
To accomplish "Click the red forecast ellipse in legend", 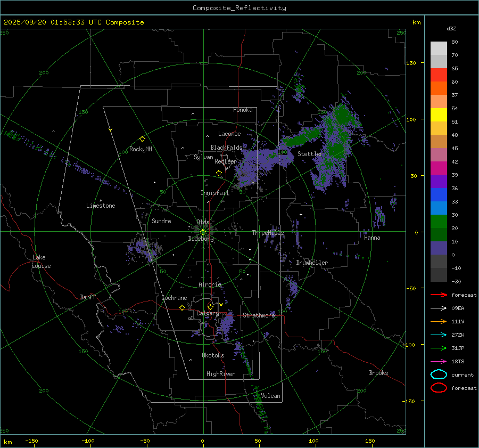I will click(x=439, y=388).
